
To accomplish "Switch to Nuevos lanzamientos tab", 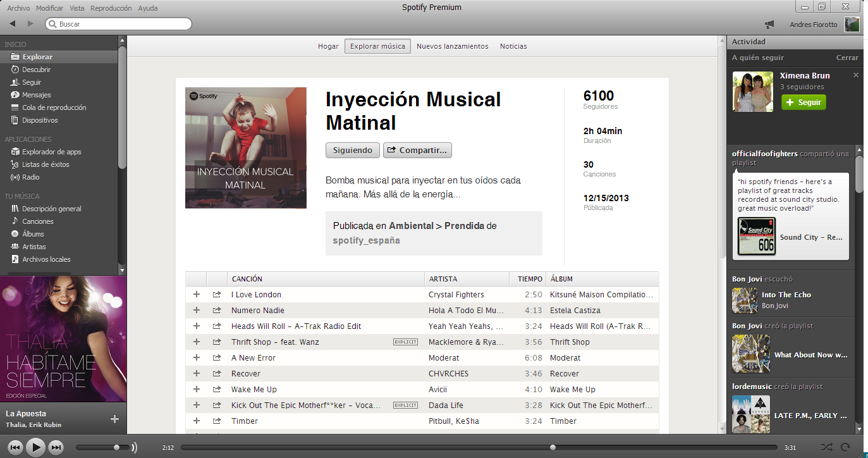I will pos(453,46).
